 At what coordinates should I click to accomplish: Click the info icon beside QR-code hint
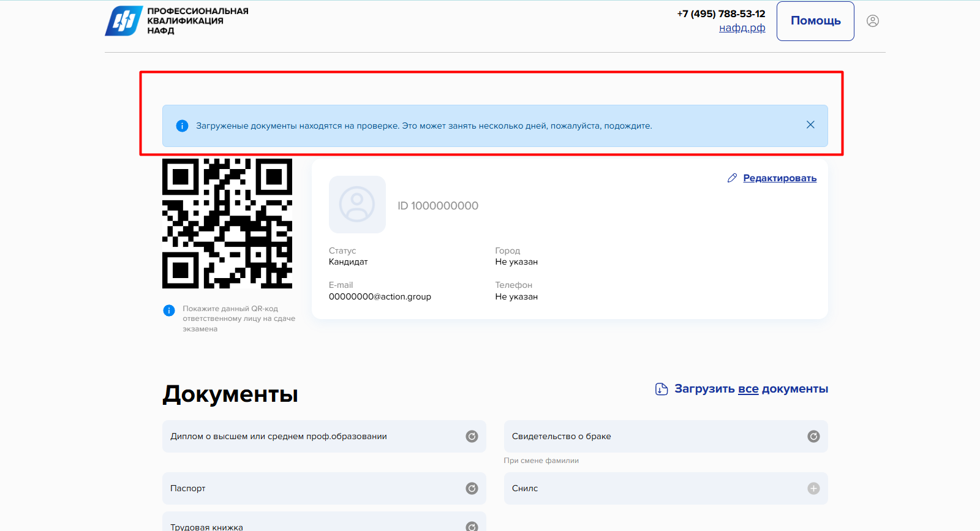pos(169,311)
